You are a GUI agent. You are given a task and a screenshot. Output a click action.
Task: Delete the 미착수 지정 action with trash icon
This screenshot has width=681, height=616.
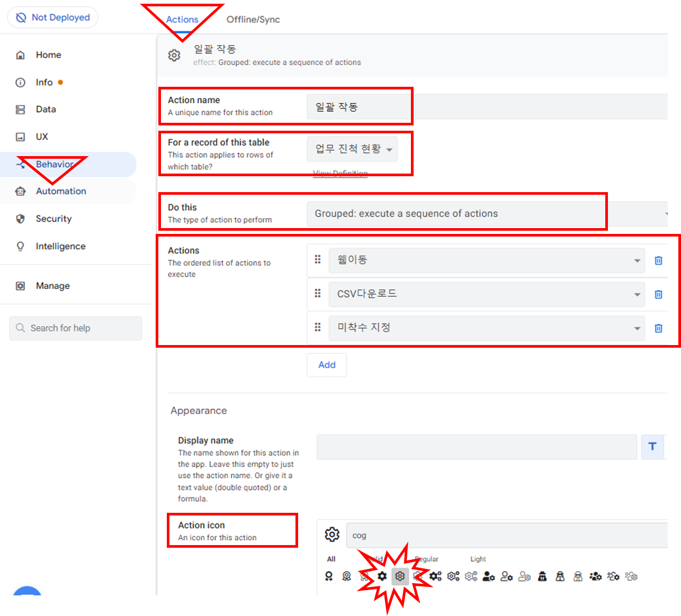click(x=658, y=328)
